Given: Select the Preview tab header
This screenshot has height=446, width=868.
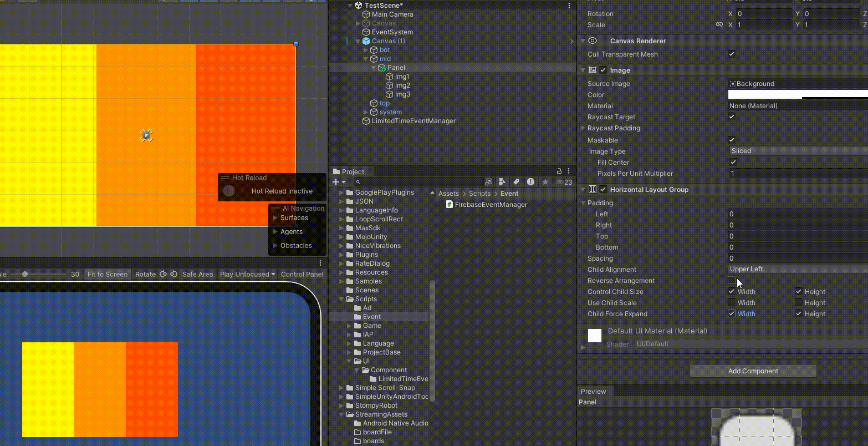Looking at the screenshot, I should [593, 392].
